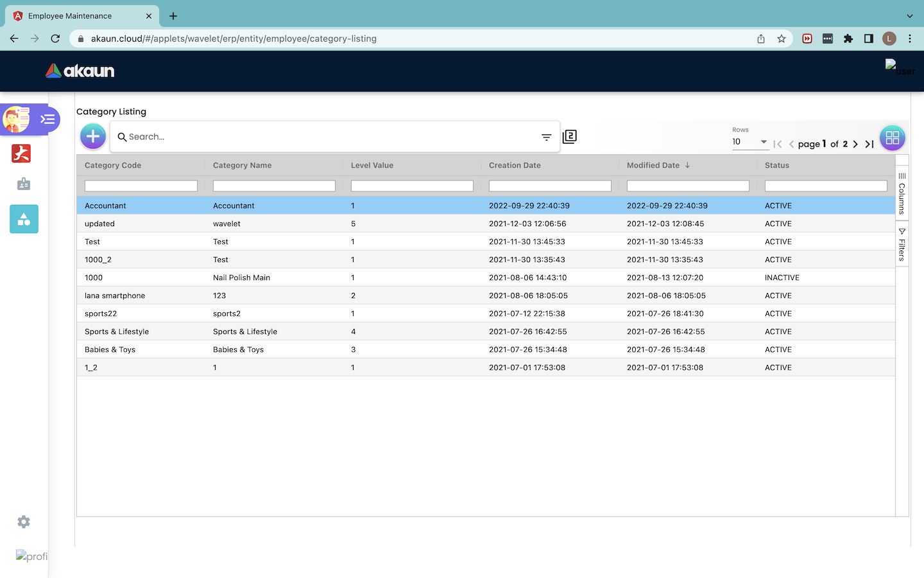Open the Rows per page dropdown
924x578 pixels.
(749, 142)
